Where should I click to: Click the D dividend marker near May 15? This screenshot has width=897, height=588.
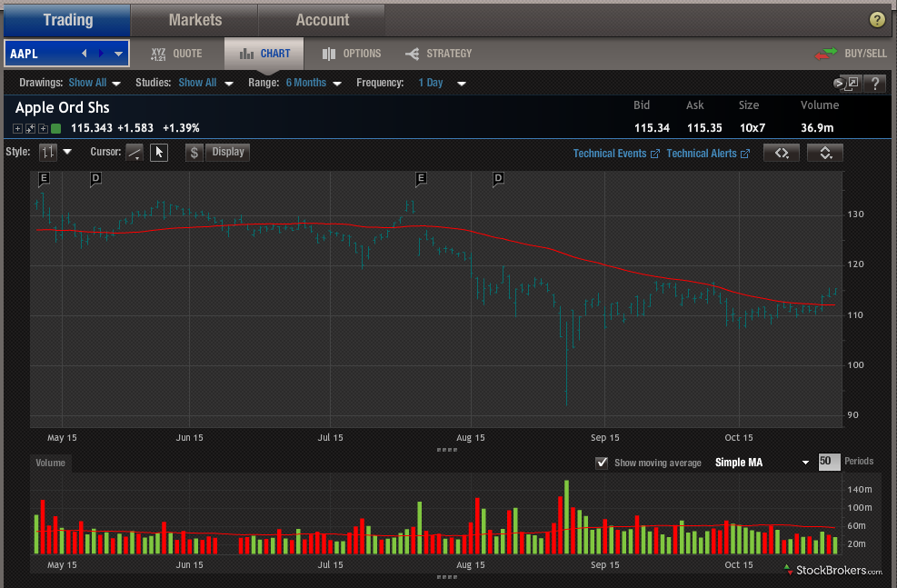pyautogui.click(x=95, y=178)
